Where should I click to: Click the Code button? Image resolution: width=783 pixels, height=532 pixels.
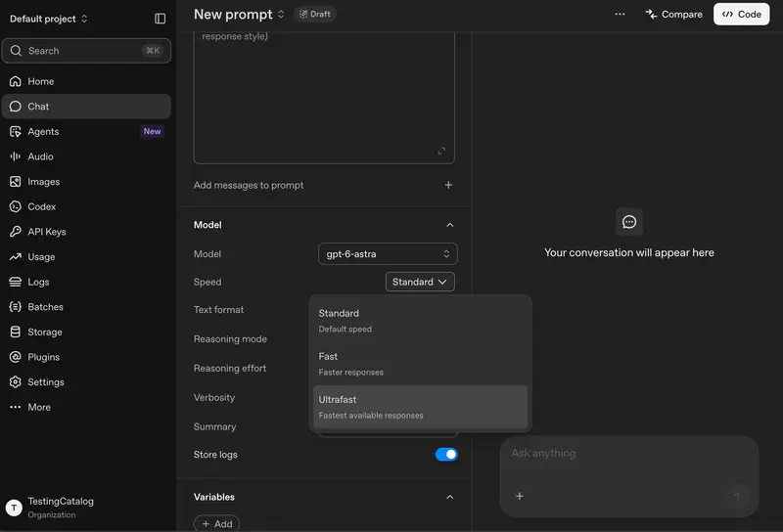(742, 14)
